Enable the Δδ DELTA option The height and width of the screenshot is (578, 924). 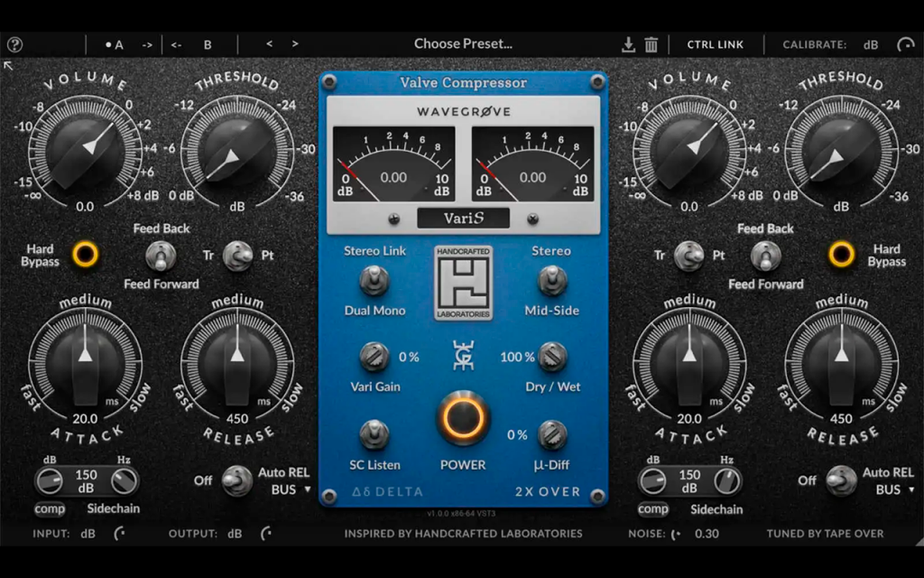click(x=388, y=492)
